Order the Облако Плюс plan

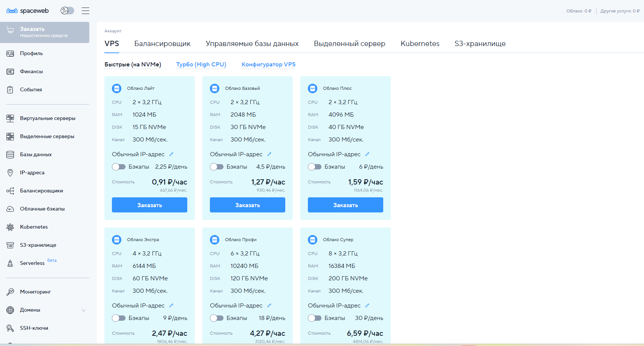pos(346,205)
